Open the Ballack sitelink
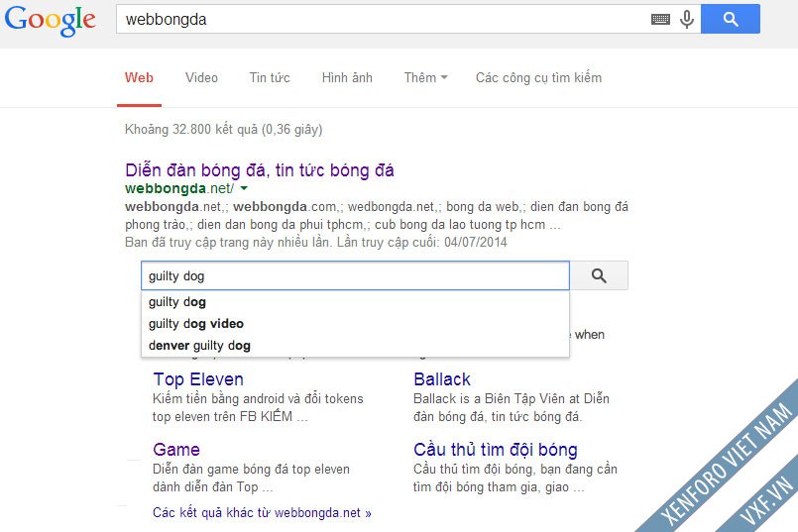This screenshot has height=532, width=798. [442, 379]
